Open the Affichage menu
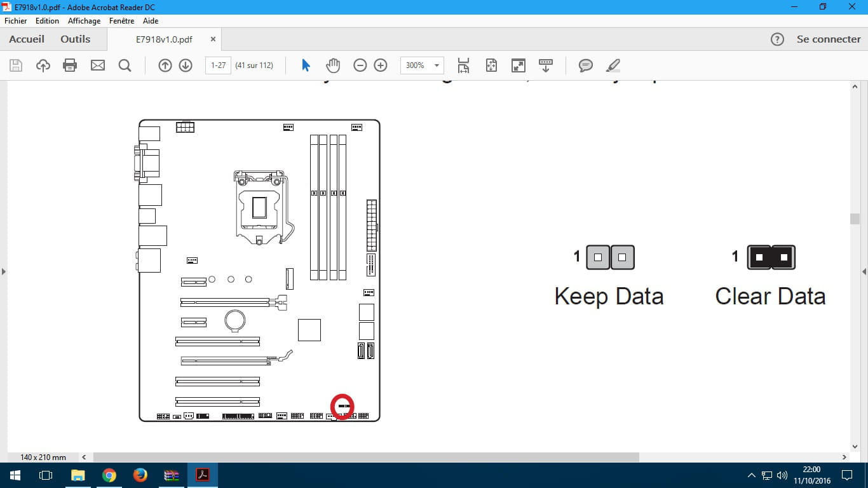 click(x=84, y=21)
